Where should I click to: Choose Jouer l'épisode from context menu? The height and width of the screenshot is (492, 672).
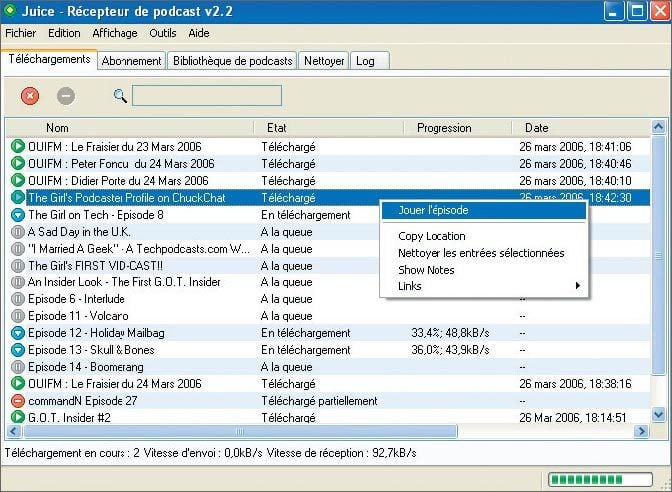tap(433, 210)
